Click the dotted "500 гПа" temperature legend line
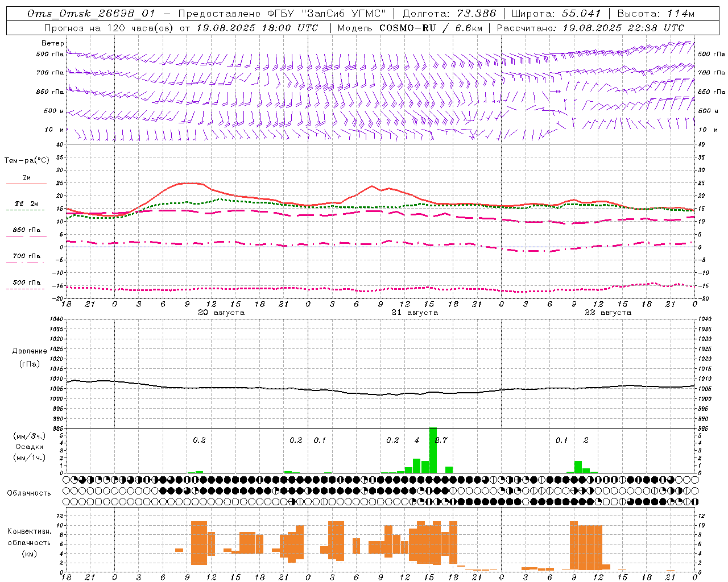Viewport: 728px width, 582px height. (27, 289)
